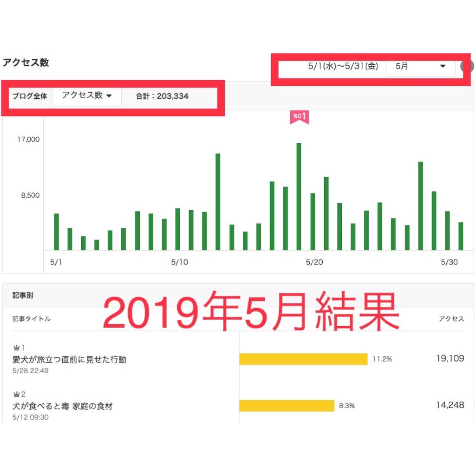
Task: Click the first green bar at 5/1
Action: pyautogui.click(x=57, y=232)
